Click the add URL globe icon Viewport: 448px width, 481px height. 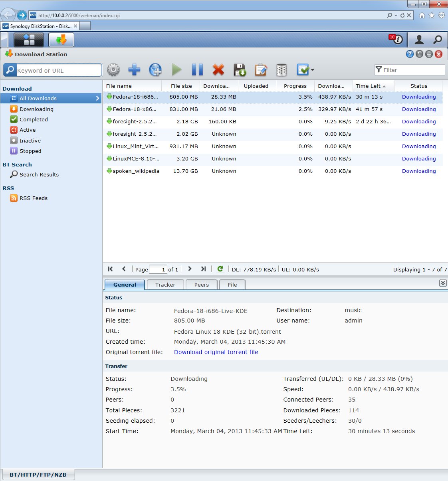coord(155,70)
